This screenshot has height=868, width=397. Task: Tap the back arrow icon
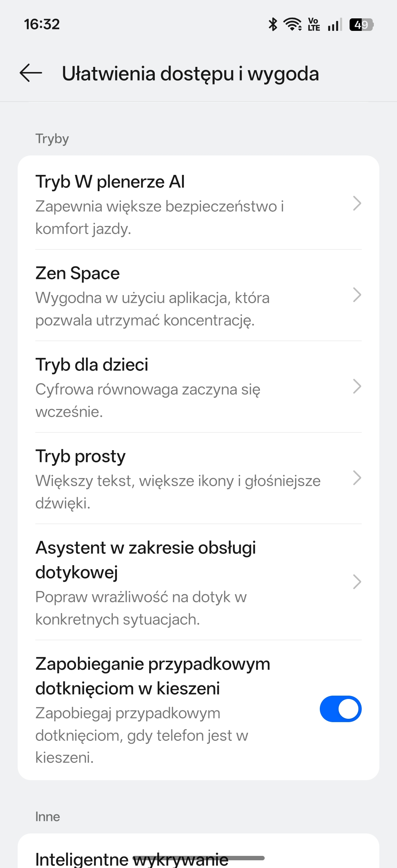(31, 73)
